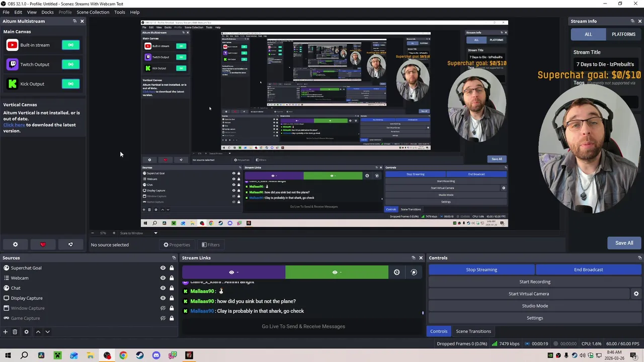Open the Scene Collection menu

93,12
